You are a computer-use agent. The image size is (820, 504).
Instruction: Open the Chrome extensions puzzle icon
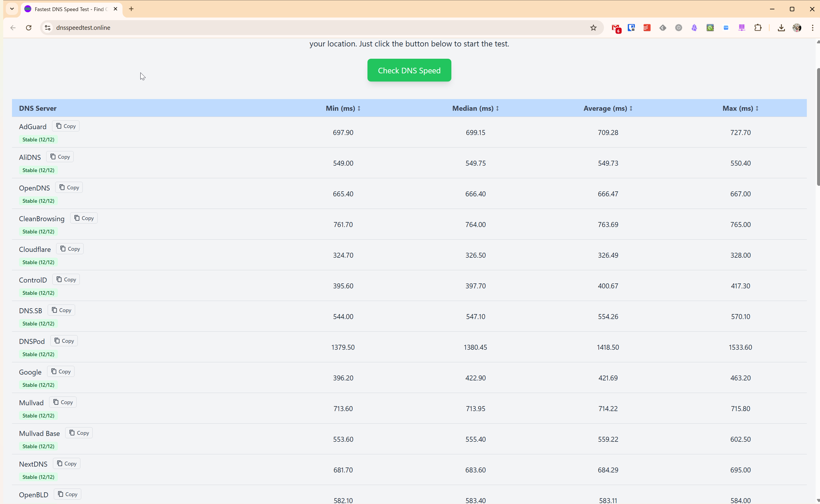tap(758, 28)
